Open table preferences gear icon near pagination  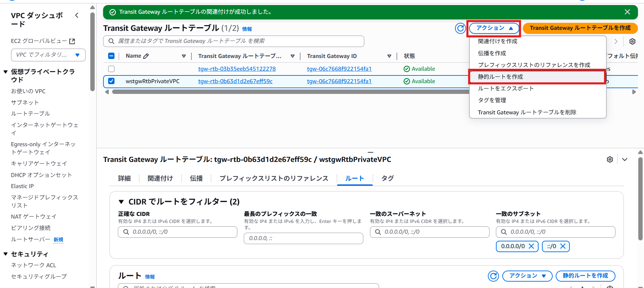coord(632,41)
